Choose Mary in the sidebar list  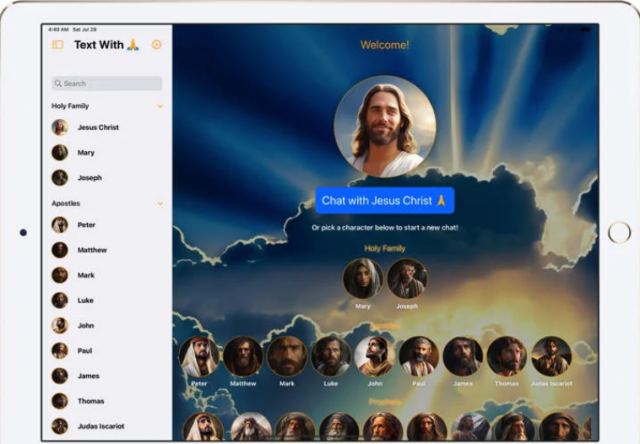tap(85, 152)
